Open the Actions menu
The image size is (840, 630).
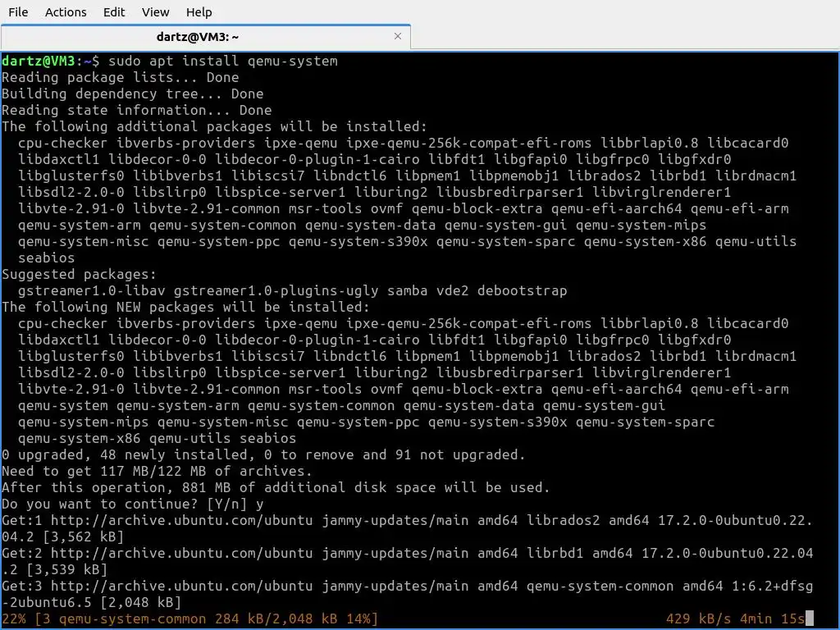[x=66, y=11]
